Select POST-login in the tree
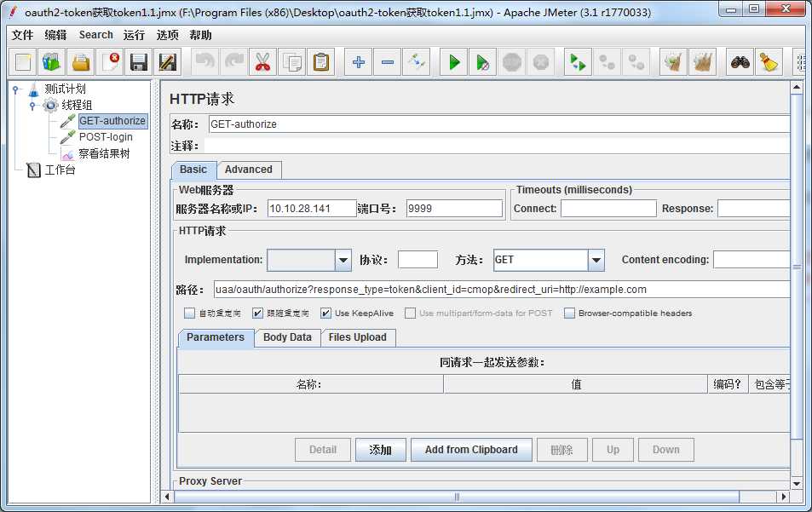 (x=106, y=137)
